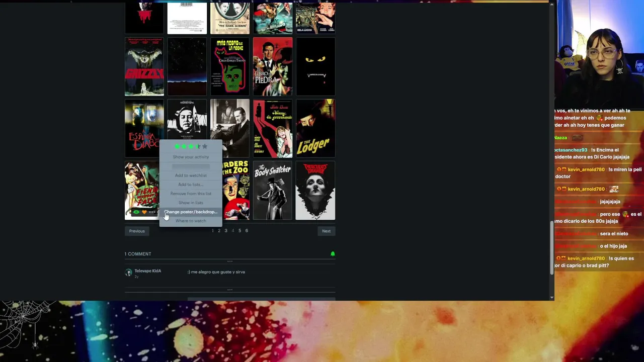Image resolution: width=644 pixels, height=362 pixels.
Task: Open 'Change poster/backdrop...'
Action: click(191, 212)
